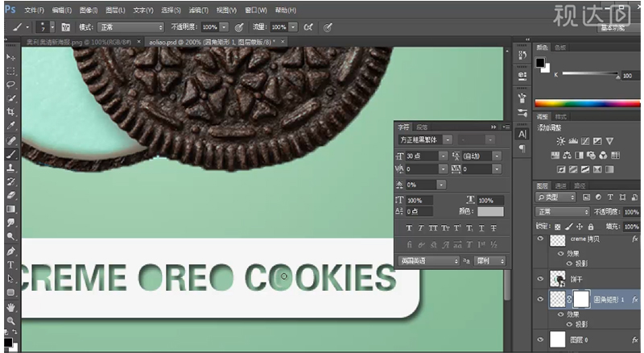This screenshot has width=644, height=353.
Task: Toggle strikethrough in Character panel
Action: pos(493,228)
